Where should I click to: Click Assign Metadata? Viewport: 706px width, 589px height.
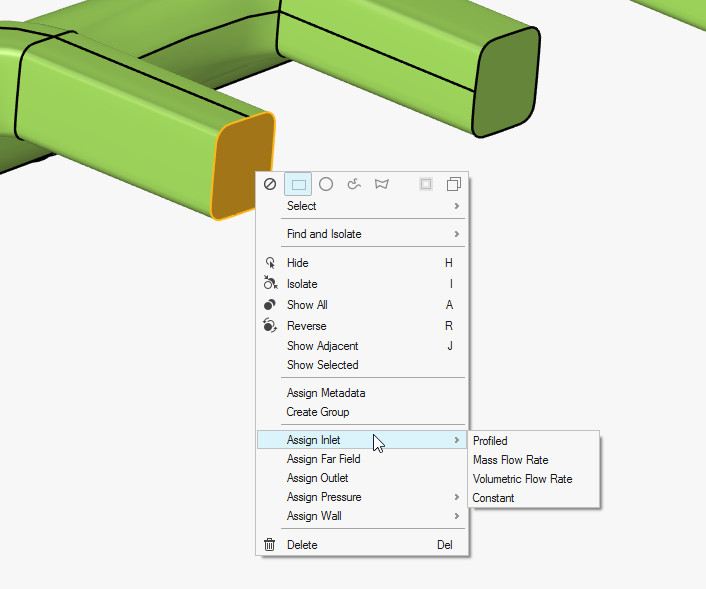pos(326,393)
